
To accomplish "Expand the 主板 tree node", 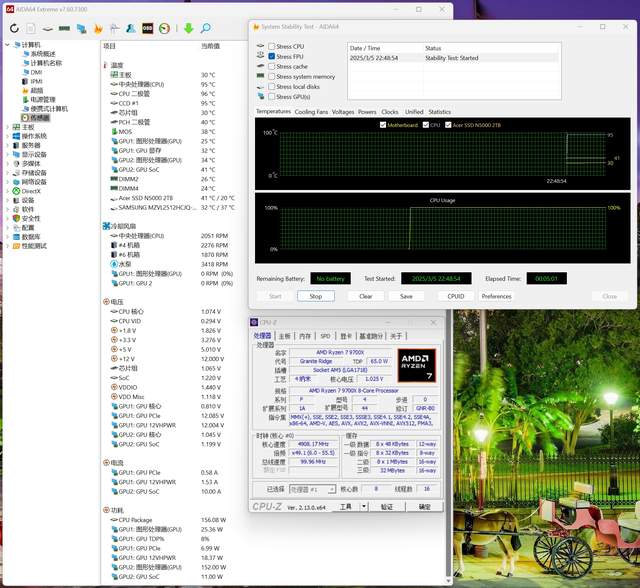I will (6, 127).
